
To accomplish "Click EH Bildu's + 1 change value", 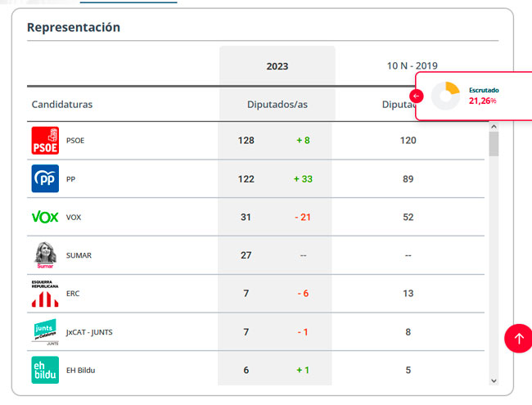I will point(303,370).
